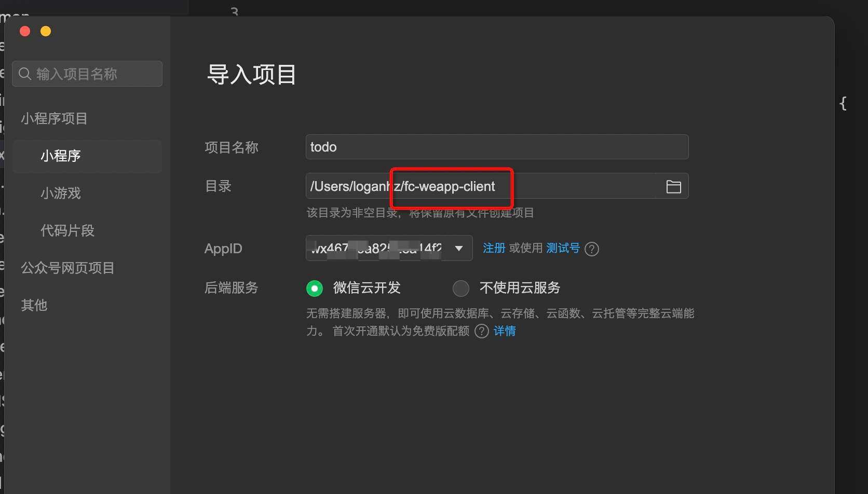Click the project name field showing todo

tap(496, 147)
